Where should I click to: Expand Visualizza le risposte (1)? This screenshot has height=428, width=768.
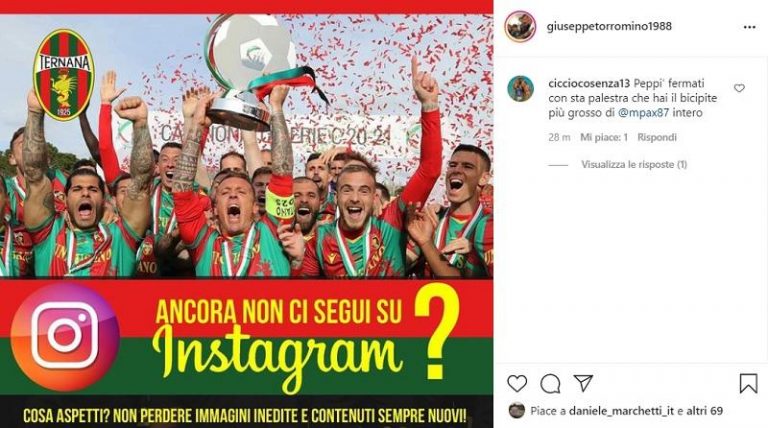(x=634, y=165)
